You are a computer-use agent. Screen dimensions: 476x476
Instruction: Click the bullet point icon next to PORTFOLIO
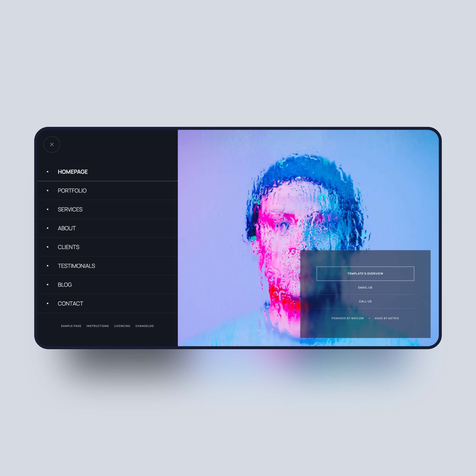pos(49,190)
